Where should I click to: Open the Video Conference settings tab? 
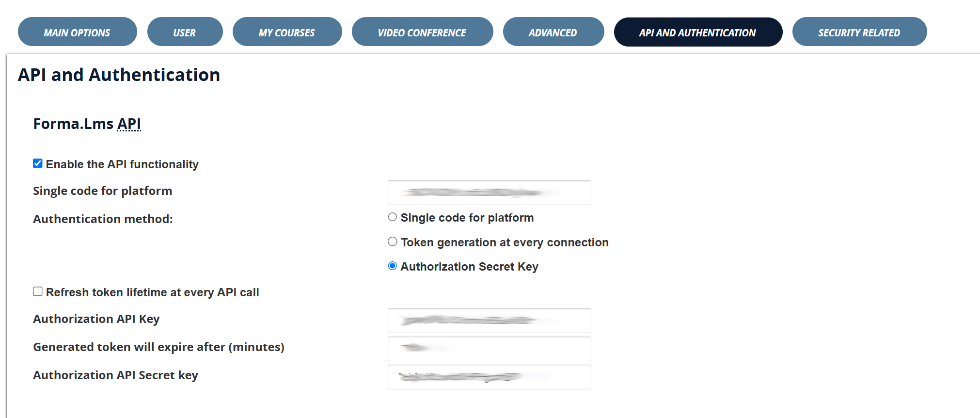tap(422, 32)
